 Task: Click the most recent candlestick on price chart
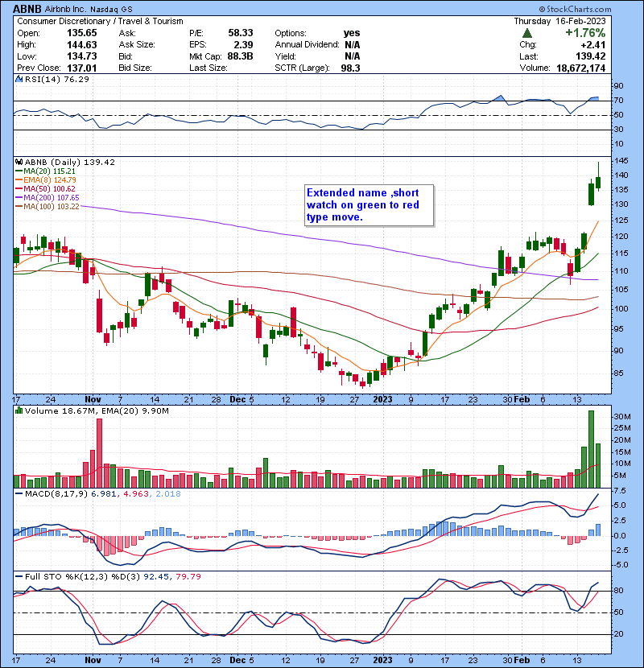[598, 183]
